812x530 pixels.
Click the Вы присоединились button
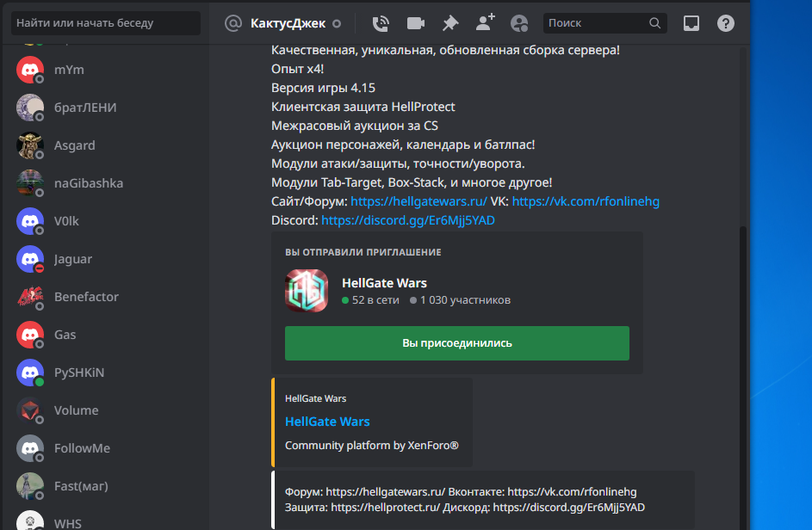click(x=456, y=343)
